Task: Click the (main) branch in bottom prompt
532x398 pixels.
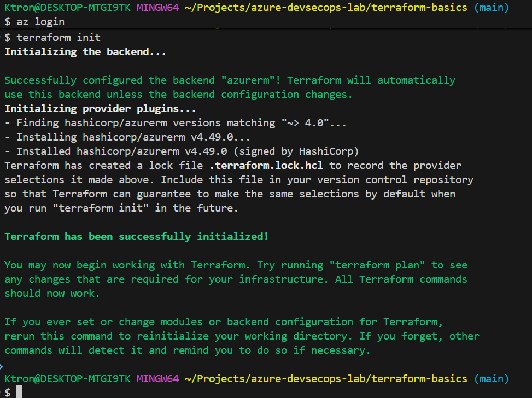Action: click(x=492, y=378)
